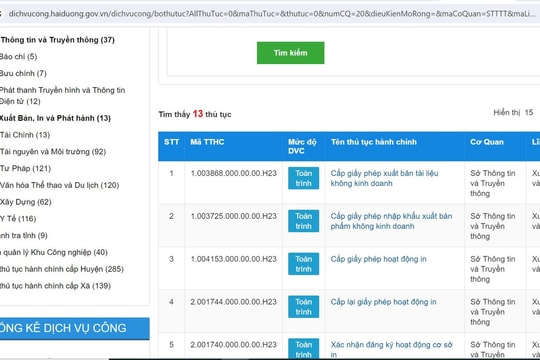Open Cấp giấy phép xuất bản tài liệu không kinh doanh

[384, 178]
